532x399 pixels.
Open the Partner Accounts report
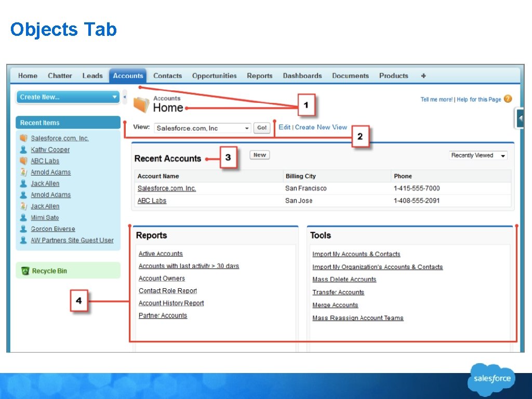[x=163, y=315]
